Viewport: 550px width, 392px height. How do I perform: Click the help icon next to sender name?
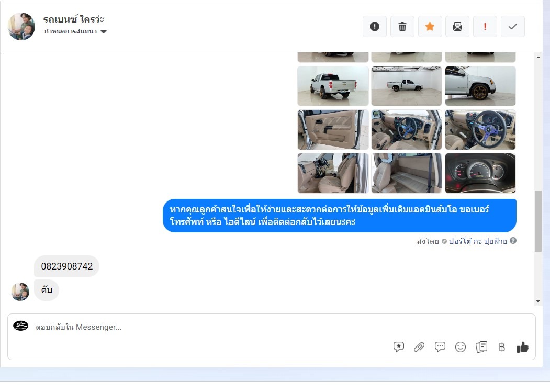pyautogui.click(x=513, y=241)
